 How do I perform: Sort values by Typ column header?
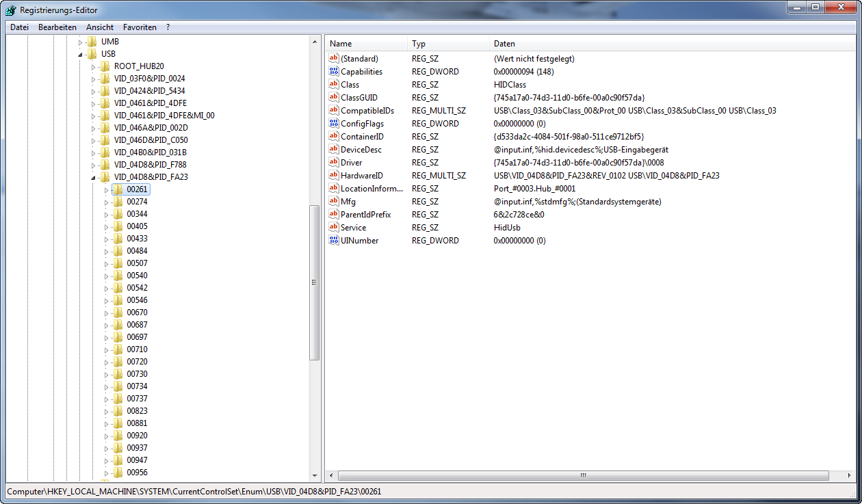[447, 44]
